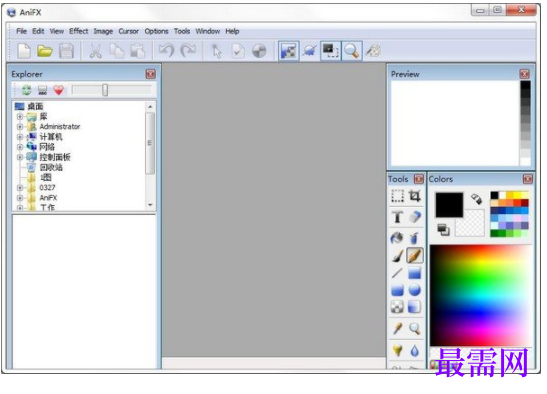
Task: Open the Edit menu
Action: pos(38,31)
